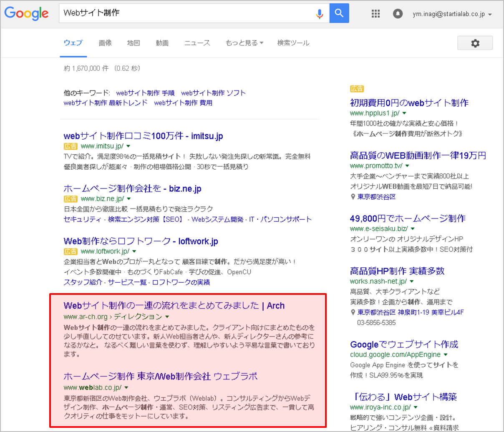Open sidebar ad 高品質のWEB動画制作一律19万円

point(418,156)
